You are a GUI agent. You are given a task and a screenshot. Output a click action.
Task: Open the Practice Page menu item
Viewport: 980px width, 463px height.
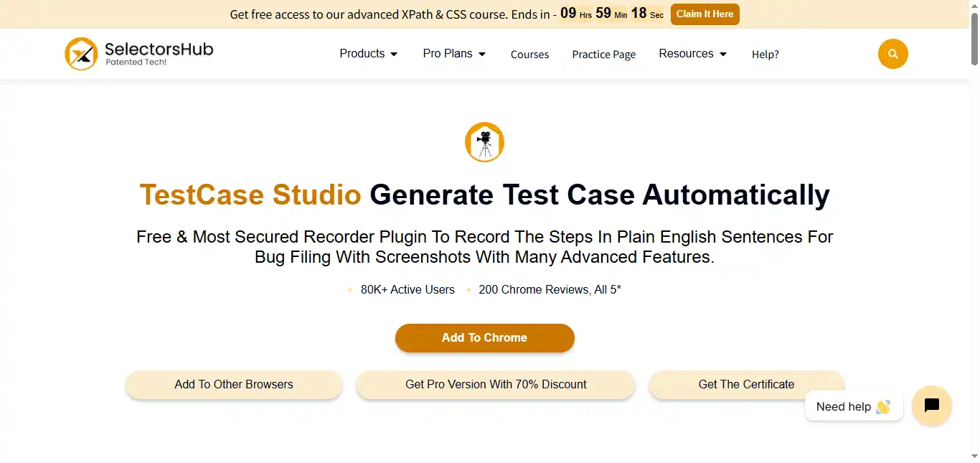[x=603, y=55]
